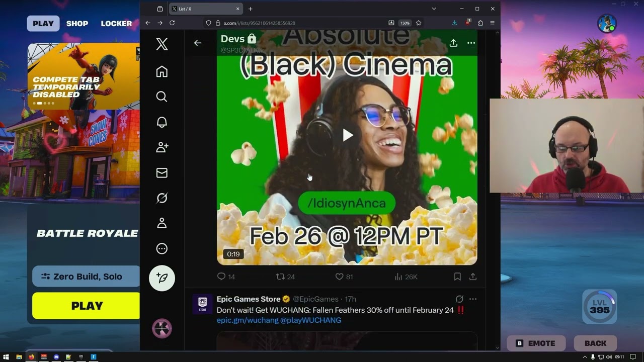Screen dimensions: 644x362
Task: Open more options on Epic Games post
Action: 472,299
